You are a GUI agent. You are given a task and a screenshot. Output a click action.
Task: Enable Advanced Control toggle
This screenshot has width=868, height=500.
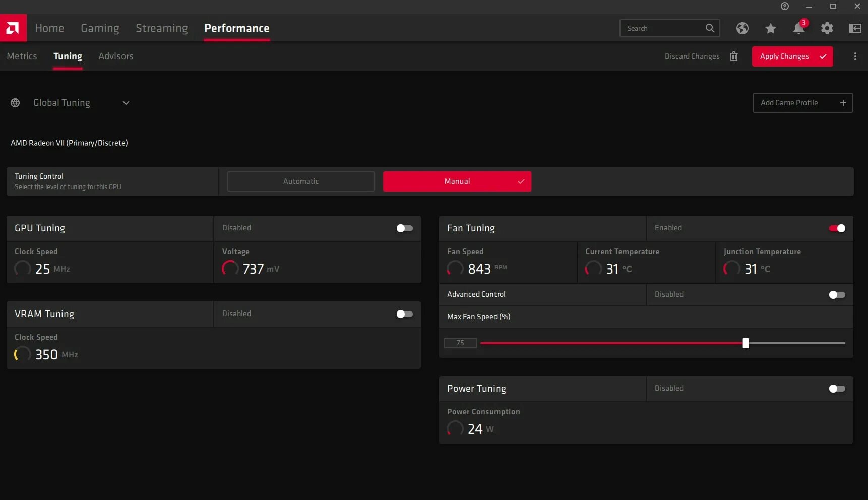(837, 295)
